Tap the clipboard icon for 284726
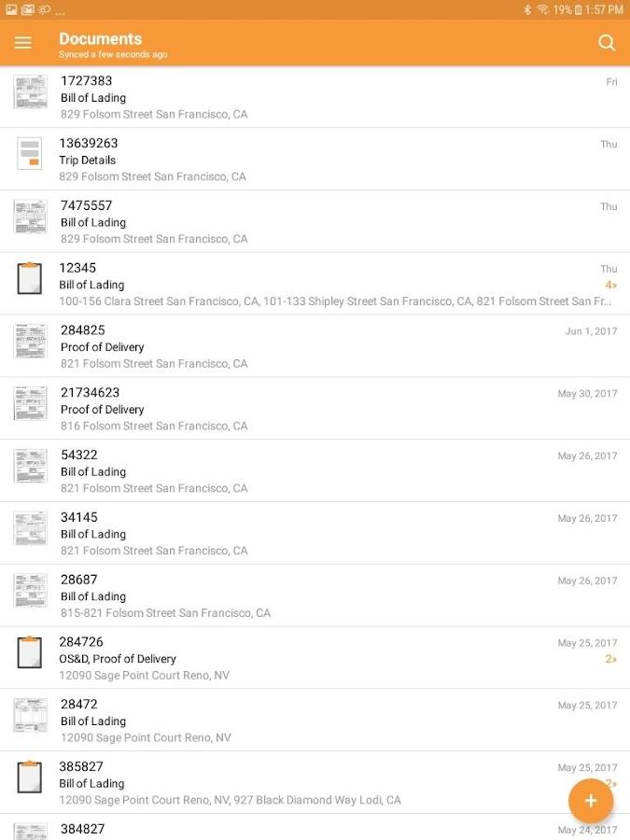 30,652
